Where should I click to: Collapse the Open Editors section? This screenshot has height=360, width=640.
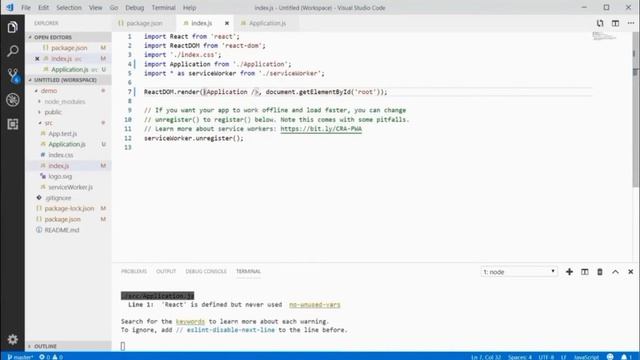(68, 37)
